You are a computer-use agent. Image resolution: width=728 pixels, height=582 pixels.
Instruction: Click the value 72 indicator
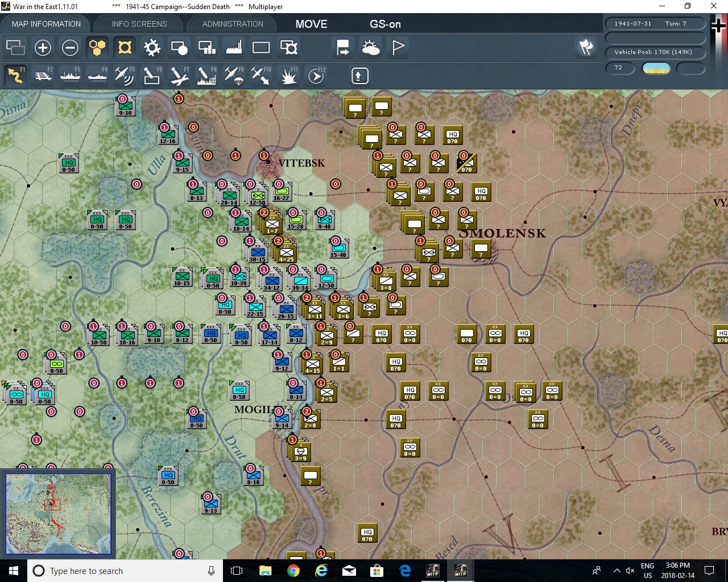620,68
